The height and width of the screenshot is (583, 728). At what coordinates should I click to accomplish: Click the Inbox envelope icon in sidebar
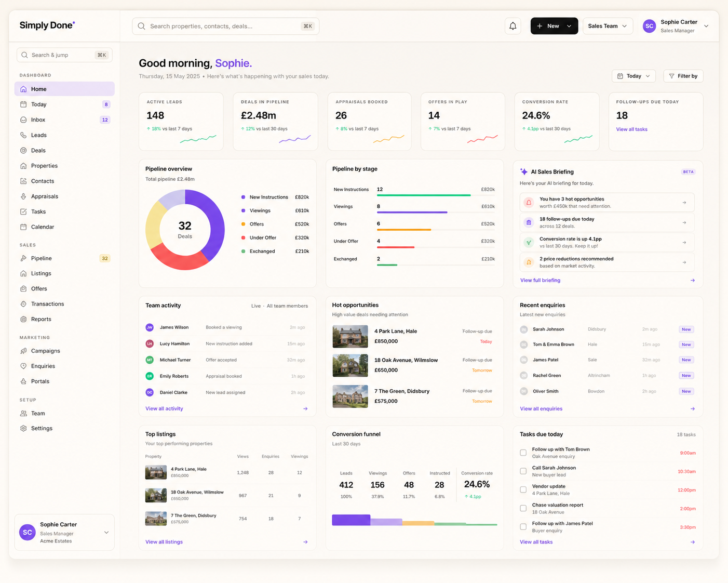23,120
